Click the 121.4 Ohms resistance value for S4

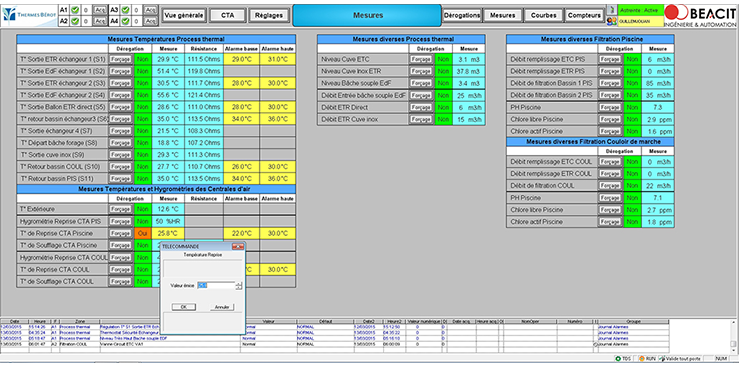204,95
